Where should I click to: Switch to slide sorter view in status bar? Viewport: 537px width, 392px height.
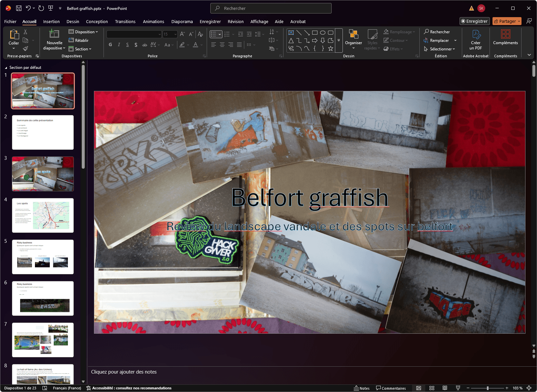tap(432, 388)
